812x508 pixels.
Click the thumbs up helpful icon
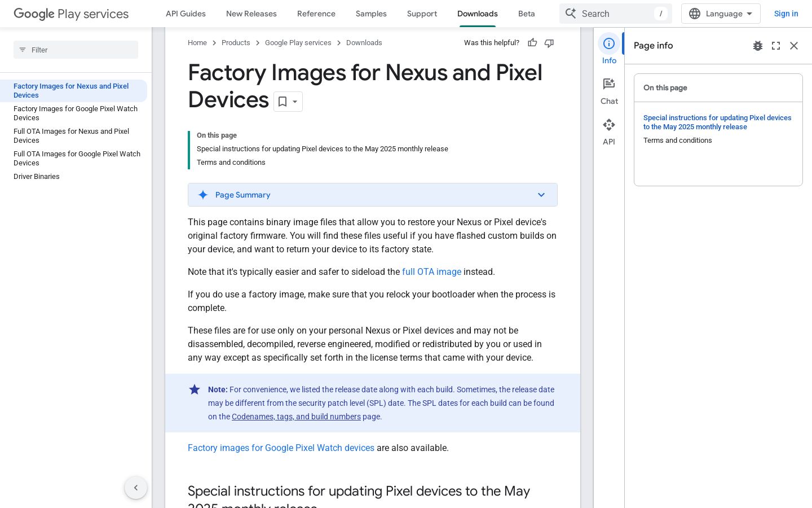point(532,43)
